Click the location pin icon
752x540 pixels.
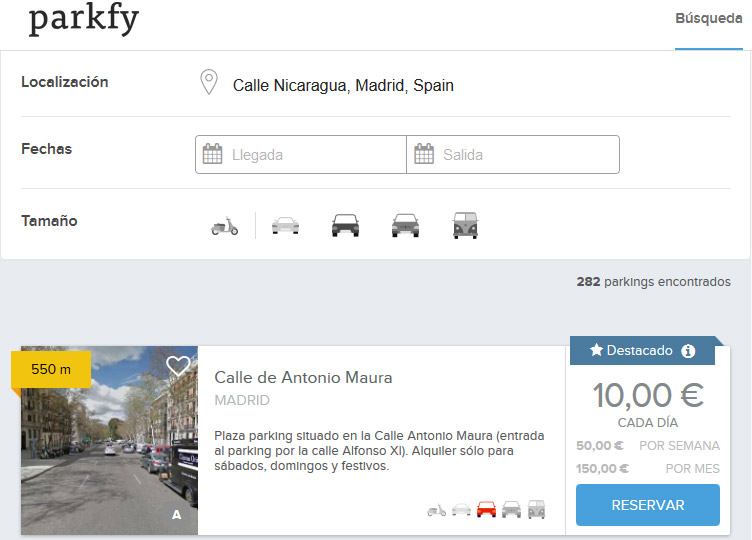[209, 82]
